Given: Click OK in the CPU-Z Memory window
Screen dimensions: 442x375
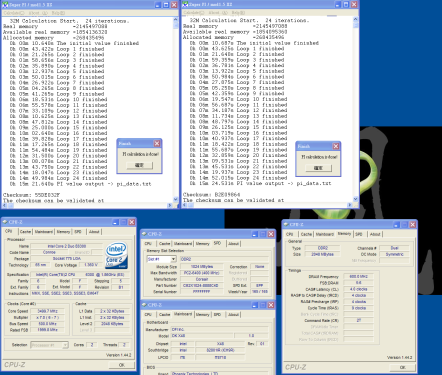Looking at the screenshot, I should [403, 367].
